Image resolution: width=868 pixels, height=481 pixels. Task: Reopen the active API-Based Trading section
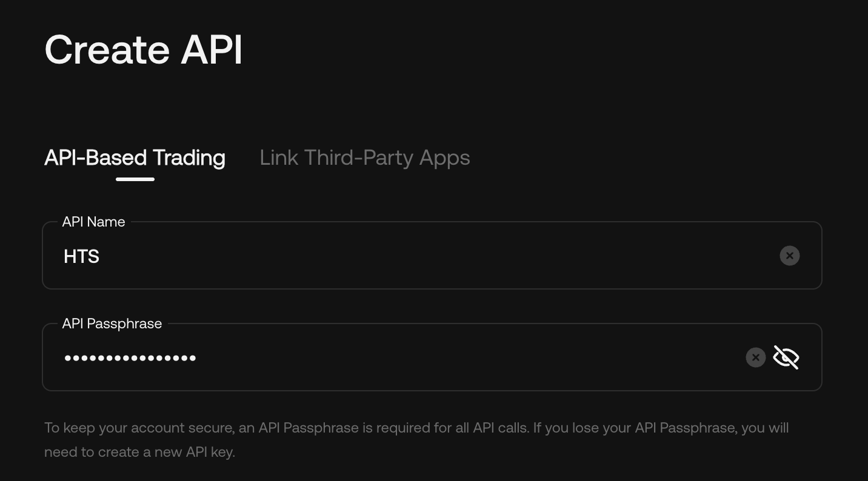135,158
